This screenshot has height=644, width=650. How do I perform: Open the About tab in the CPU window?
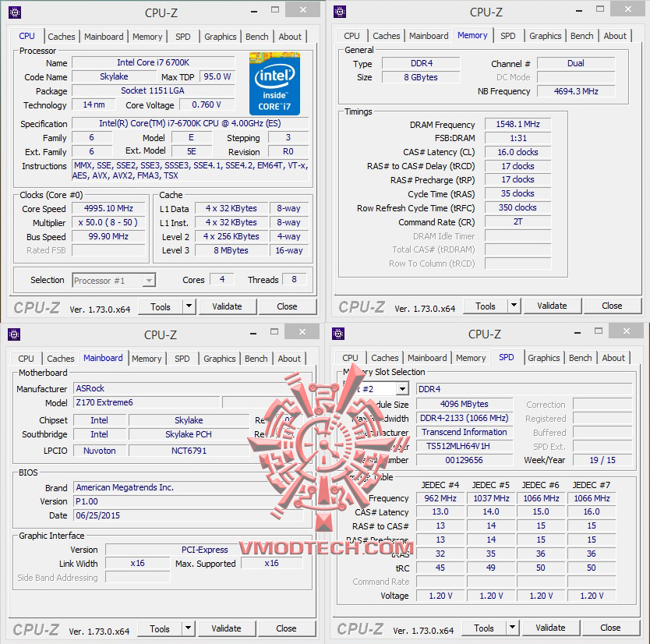click(290, 37)
